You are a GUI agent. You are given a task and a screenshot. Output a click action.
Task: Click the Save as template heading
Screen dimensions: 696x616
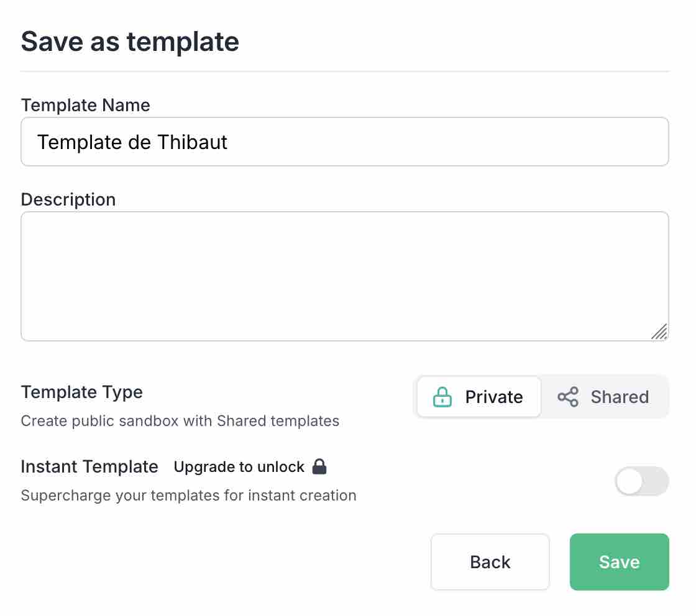coord(130,41)
